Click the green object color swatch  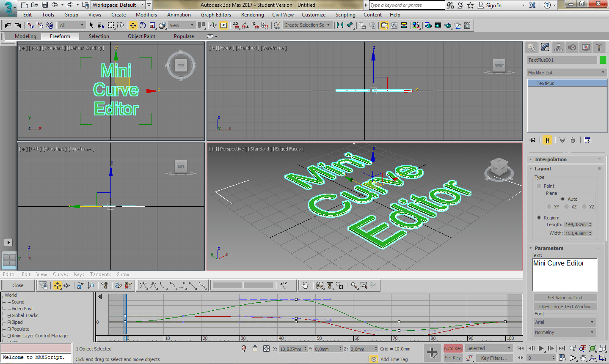(x=603, y=60)
